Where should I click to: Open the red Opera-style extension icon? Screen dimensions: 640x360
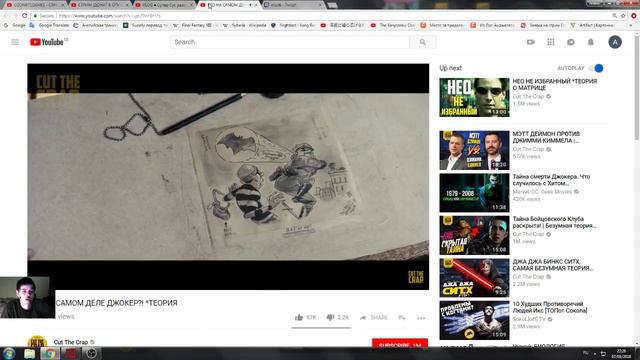point(633,16)
